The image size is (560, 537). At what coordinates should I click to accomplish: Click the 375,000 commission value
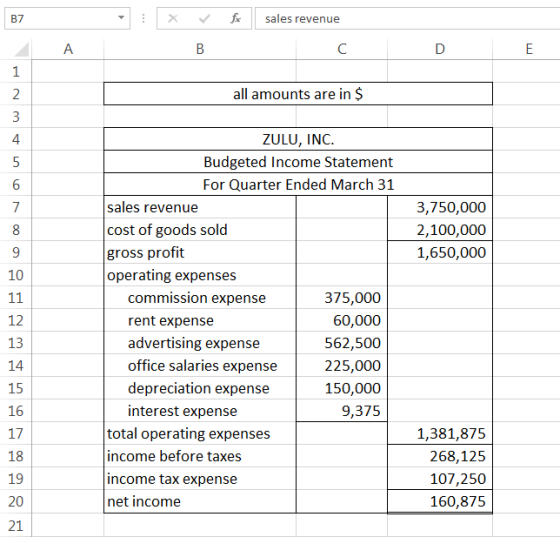342,297
